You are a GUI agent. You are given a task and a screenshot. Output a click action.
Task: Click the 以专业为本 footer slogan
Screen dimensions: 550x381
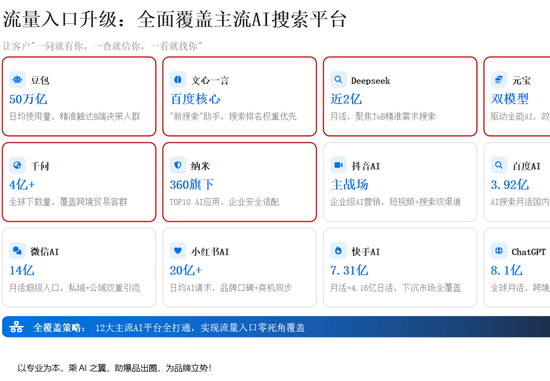point(114,368)
